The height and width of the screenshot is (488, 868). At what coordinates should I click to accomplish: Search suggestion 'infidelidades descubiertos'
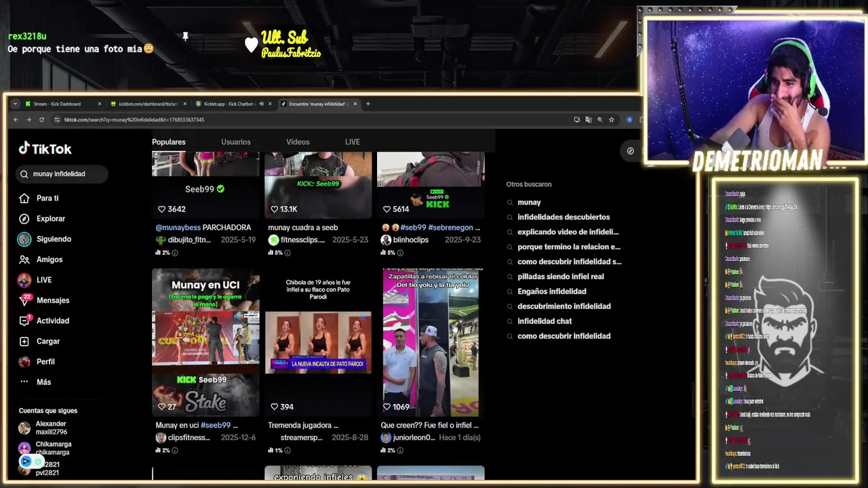tap(564, 217)
